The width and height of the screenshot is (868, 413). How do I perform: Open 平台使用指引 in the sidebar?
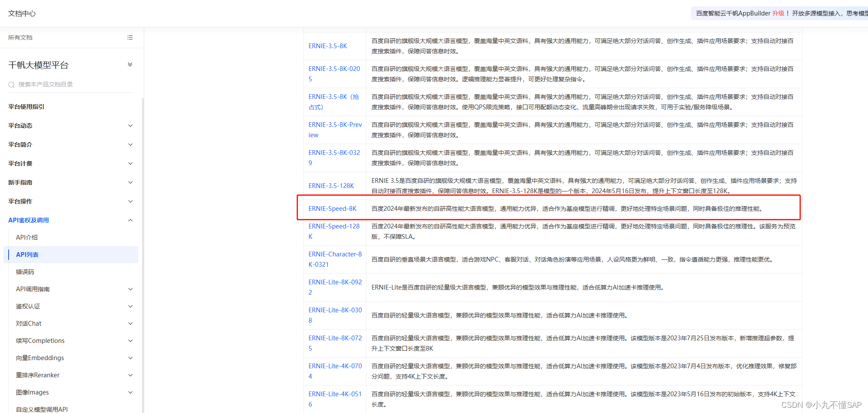(x=26, y=107)
